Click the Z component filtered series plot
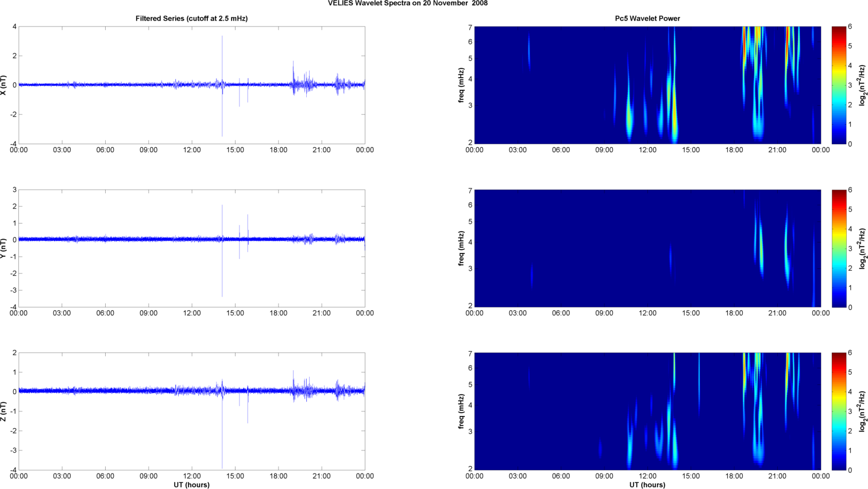Image resolution: width=868 pixels, height=489 pixels. pyautogui.click(x=192, y=411)
